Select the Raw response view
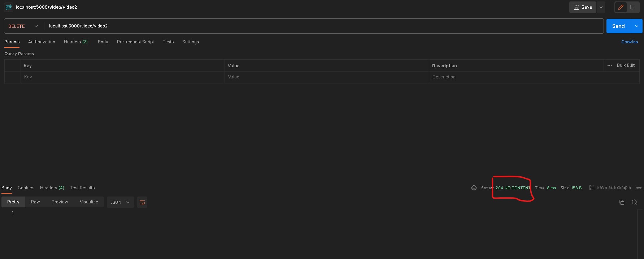This screenshot has width=644, height=259. [35, 202]
